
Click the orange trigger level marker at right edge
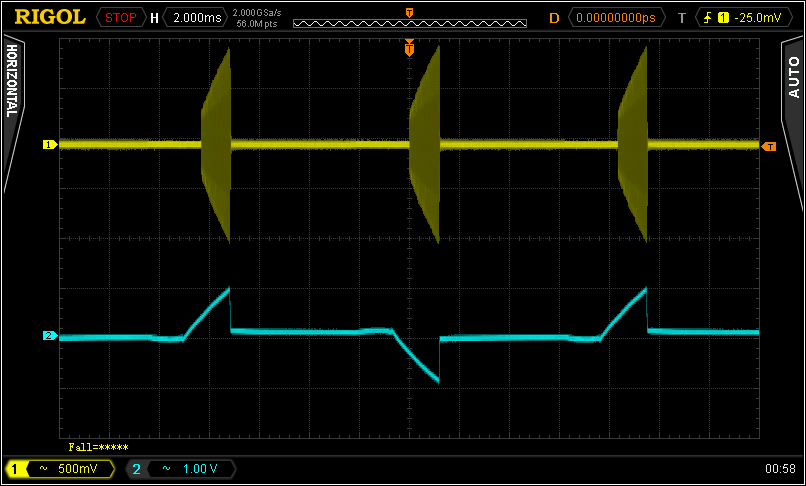(x=768, y=146)
